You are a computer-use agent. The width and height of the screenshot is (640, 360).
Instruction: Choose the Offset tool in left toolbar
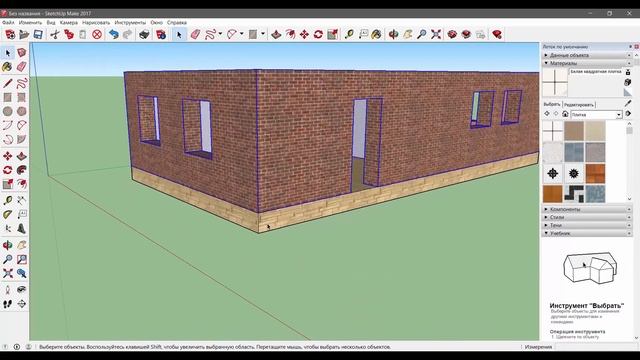point(22,184)
